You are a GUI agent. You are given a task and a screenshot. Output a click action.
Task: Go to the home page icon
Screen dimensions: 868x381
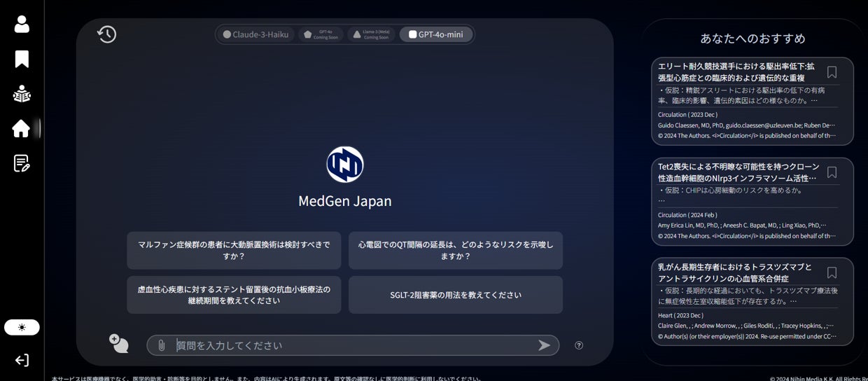(21, 128)
